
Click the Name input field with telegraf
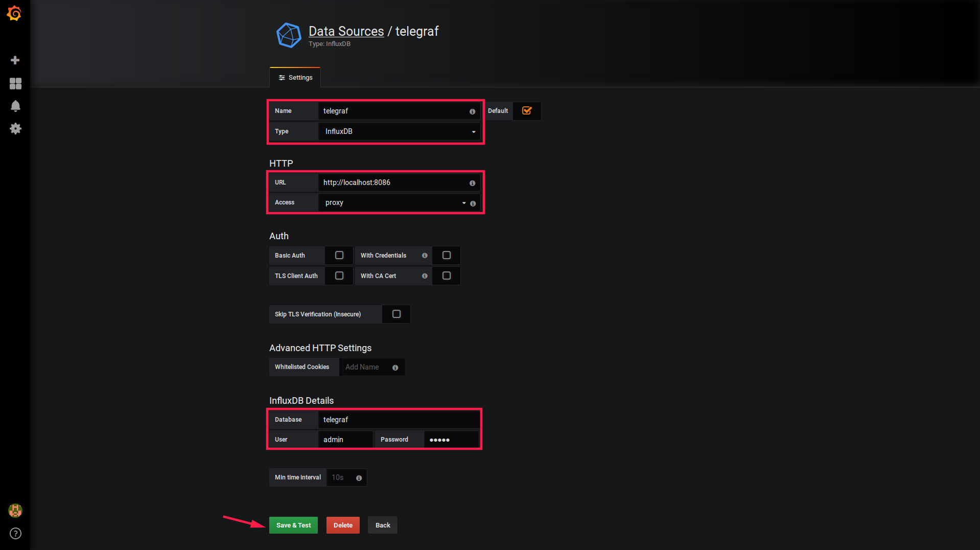point(399,111)
